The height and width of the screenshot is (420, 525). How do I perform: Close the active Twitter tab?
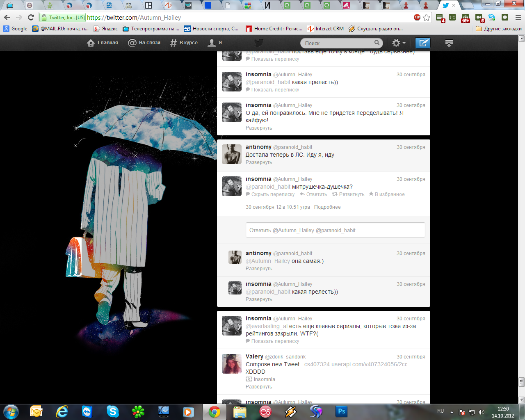[454, 5]
